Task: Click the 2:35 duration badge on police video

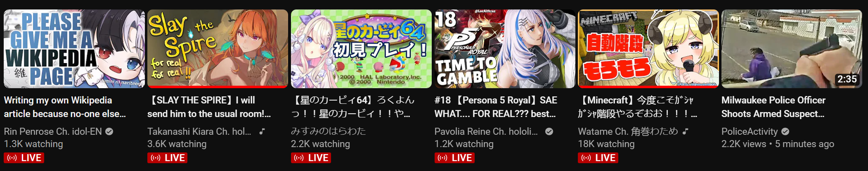Action: pyautogui.click(x=847, y=79)
